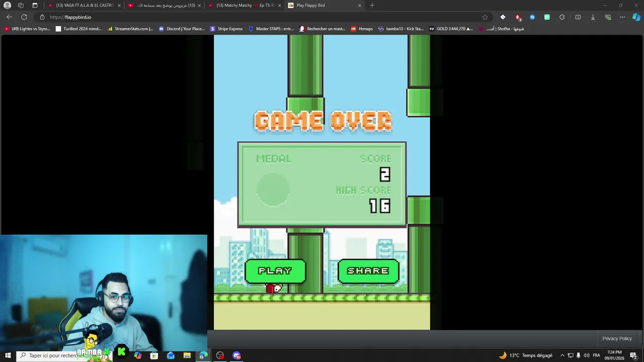Close the Matchy Matchy tab

(279, 5)
